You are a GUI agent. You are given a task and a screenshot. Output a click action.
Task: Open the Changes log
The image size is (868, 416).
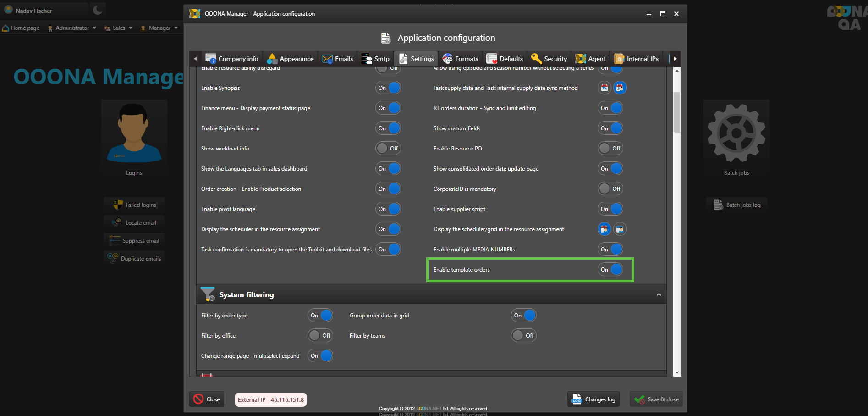(593, 399)
